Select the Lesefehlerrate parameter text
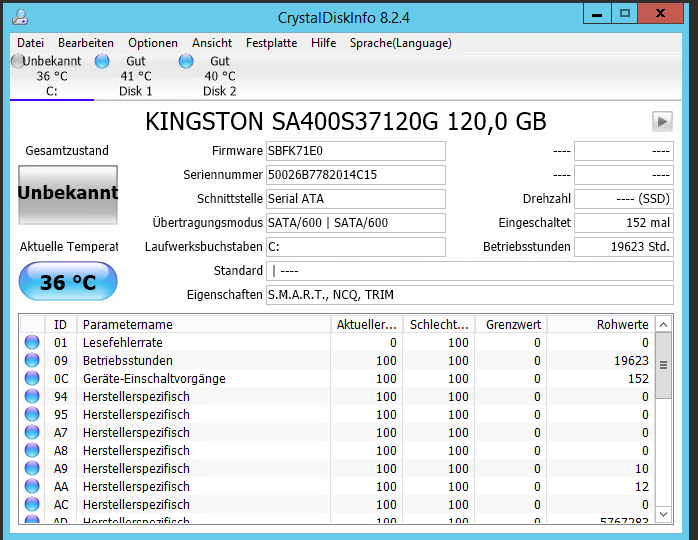698x540 pixels. 122,343
